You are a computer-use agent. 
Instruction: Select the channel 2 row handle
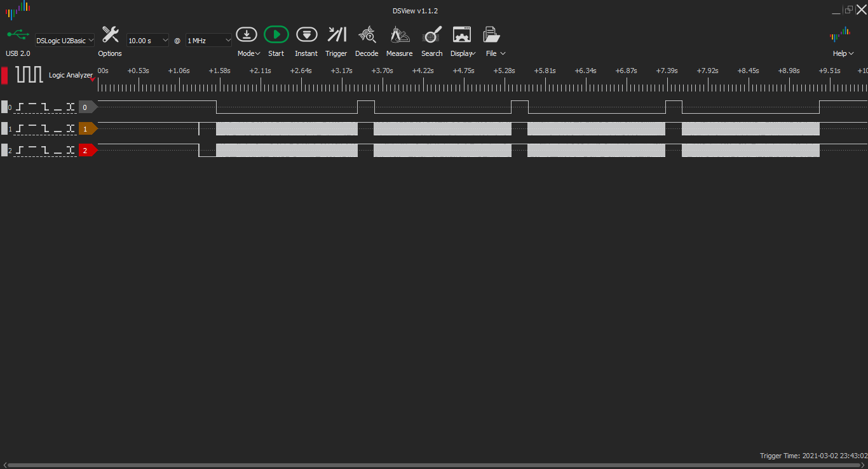pos(4,150)
